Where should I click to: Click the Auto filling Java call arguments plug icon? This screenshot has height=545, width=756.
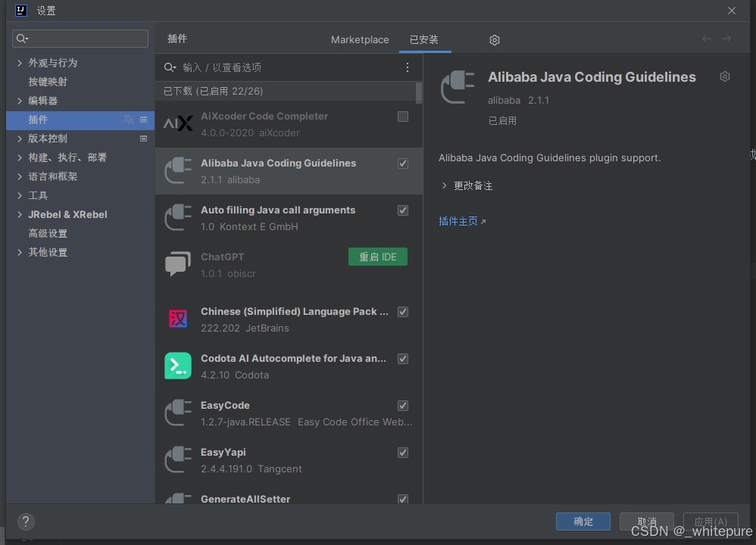(x=178, y=217)
